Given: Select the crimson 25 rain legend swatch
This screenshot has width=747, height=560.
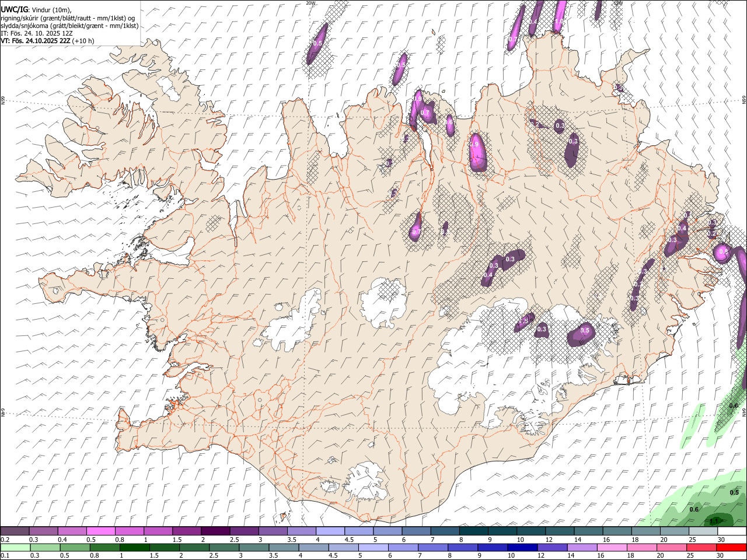Looking at the screenshot, I should coord(701,548).
